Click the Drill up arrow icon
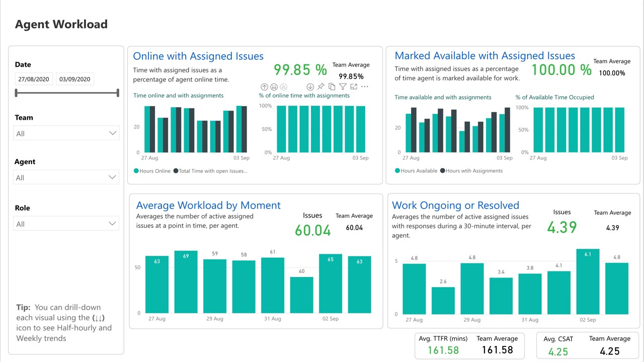This screenshot has height=362, width=644. coord(265,87)
